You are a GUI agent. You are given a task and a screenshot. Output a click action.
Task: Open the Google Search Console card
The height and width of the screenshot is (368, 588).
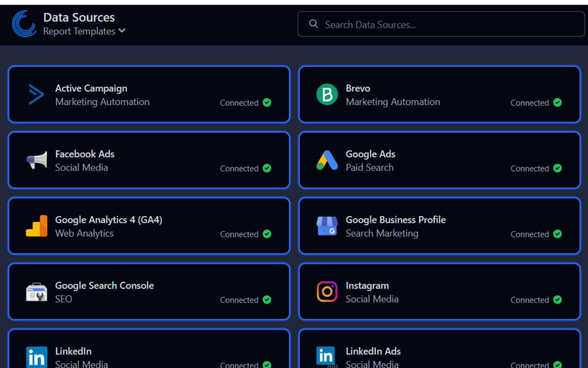(x=149, y=292)
